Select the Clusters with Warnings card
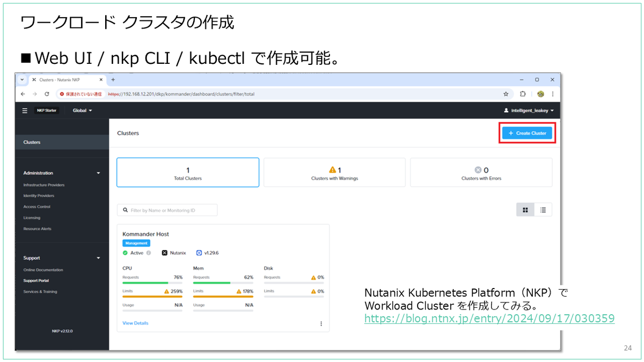Screen dimensions: 644x362 point(334,172)
